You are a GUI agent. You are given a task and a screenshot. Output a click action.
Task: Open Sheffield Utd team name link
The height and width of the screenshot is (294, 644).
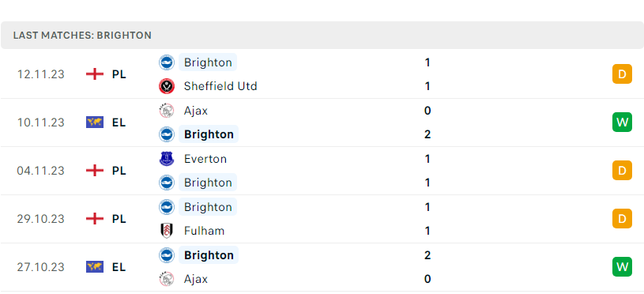point(220,86)
